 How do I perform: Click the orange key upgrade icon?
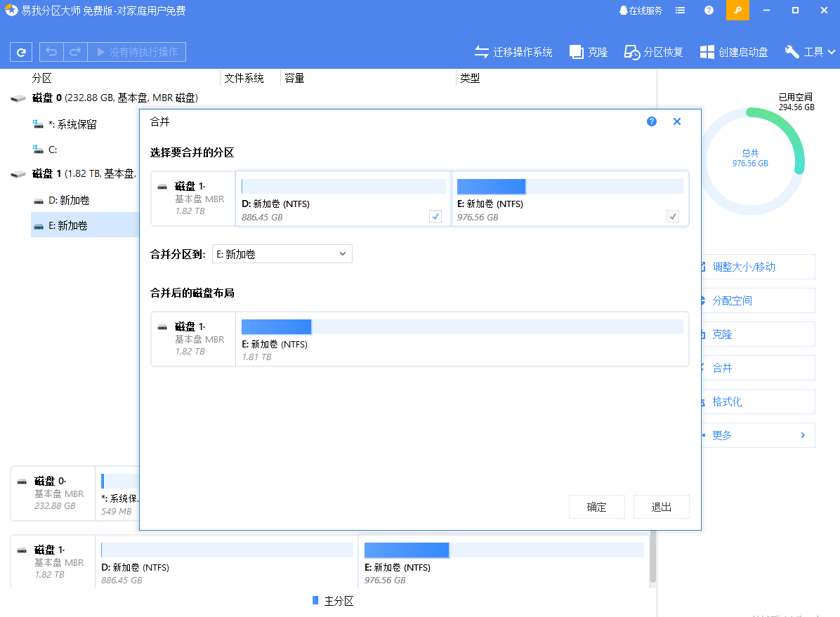(737, 10)
